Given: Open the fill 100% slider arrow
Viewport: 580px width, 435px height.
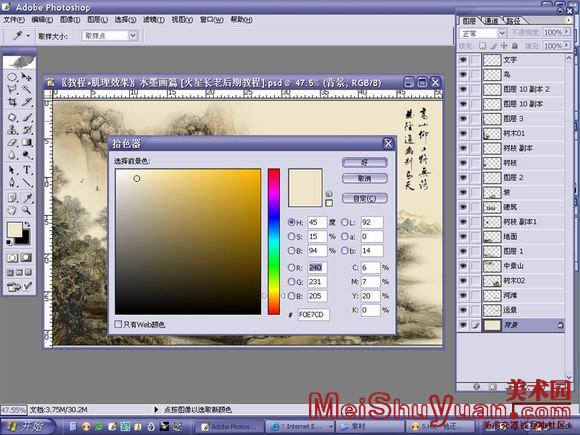Looking at the screenshot, I should pyautogui.click(x=566, y=45).
